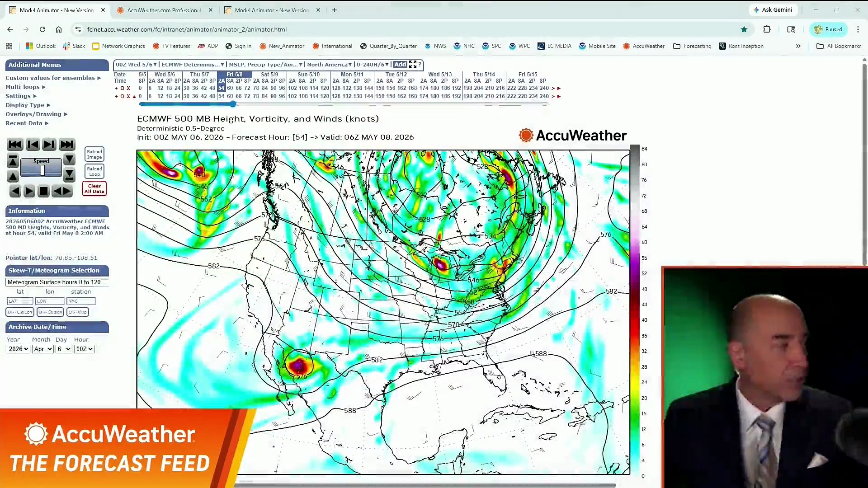
Task: Toggle fullscreen map icon in selector bar
Action: tap(412, 65)
